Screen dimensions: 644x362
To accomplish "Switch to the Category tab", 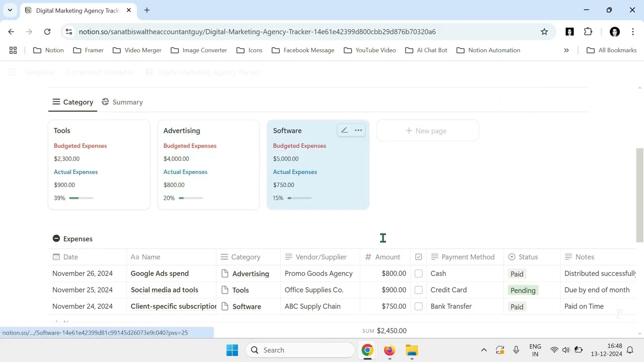I will pos(73,102).
